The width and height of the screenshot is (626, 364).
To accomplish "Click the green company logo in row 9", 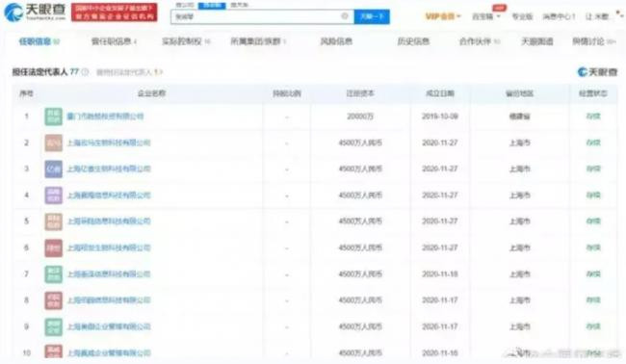I will click(54, 326).
